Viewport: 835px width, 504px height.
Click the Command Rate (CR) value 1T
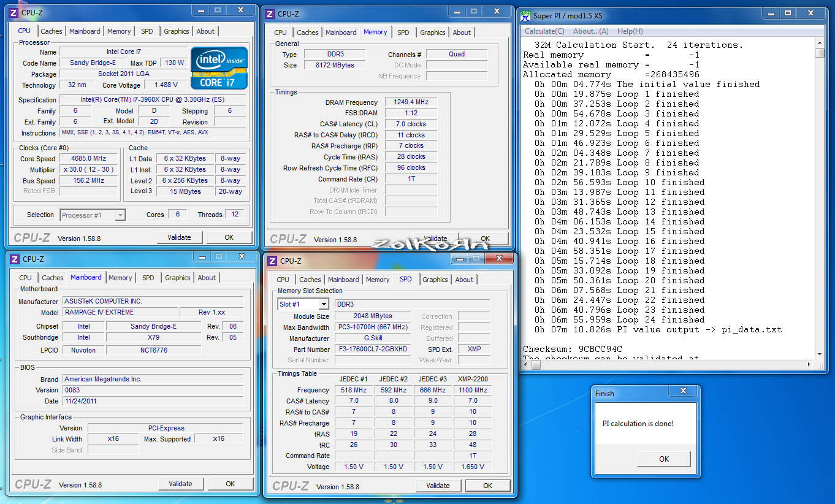click(x=411, y=179)
